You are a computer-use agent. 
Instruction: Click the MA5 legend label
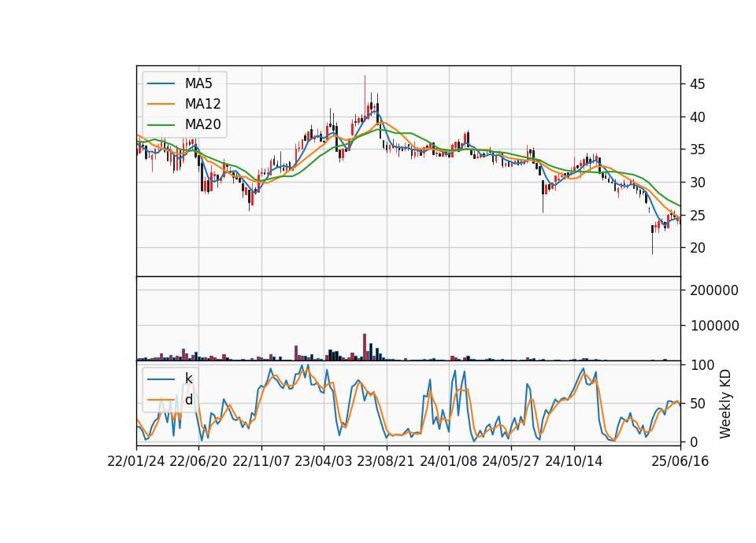pos(198,83)
